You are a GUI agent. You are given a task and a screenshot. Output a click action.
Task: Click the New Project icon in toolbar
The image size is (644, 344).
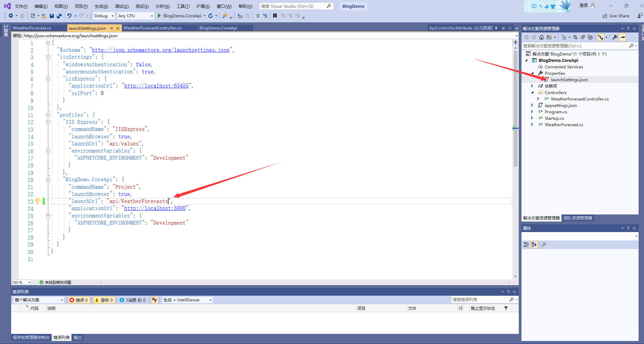pos(32,16)
